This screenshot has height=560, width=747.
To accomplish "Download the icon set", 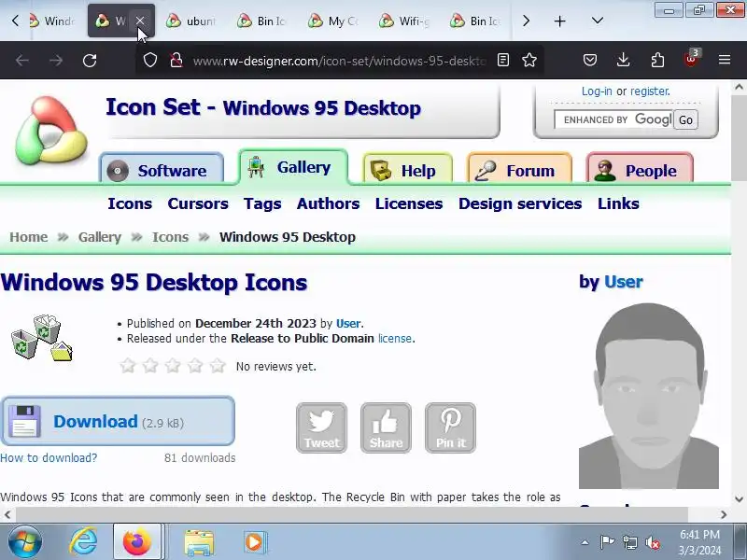I will click(118, 422).
